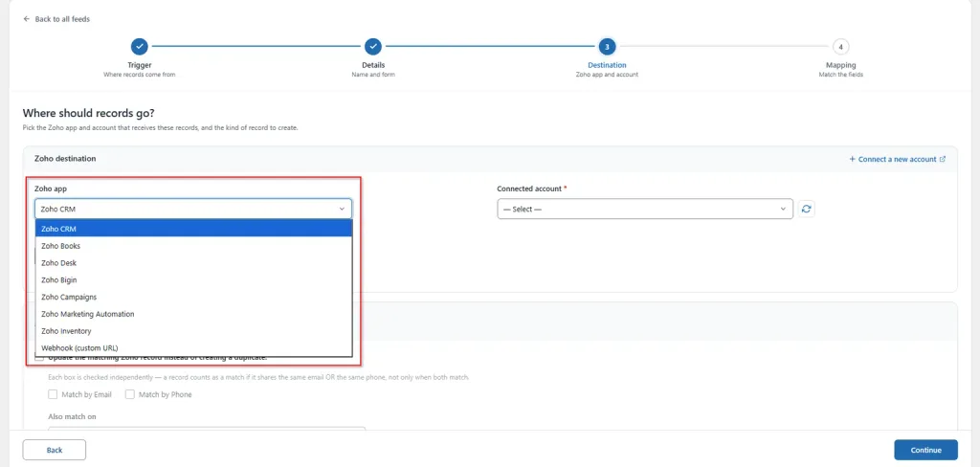Choose Zoho Books from the list
The height and width of the screenshot is (467, 980).
(x=193, y=246)
